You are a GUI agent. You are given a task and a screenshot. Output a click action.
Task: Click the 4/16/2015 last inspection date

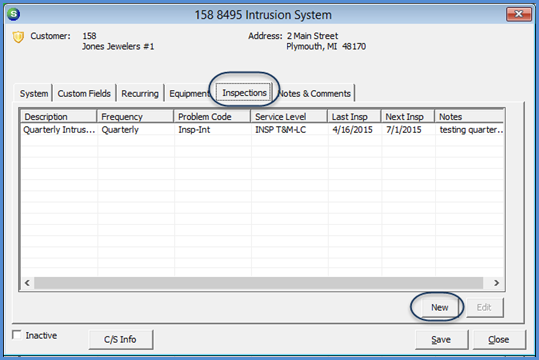(352, 130)
